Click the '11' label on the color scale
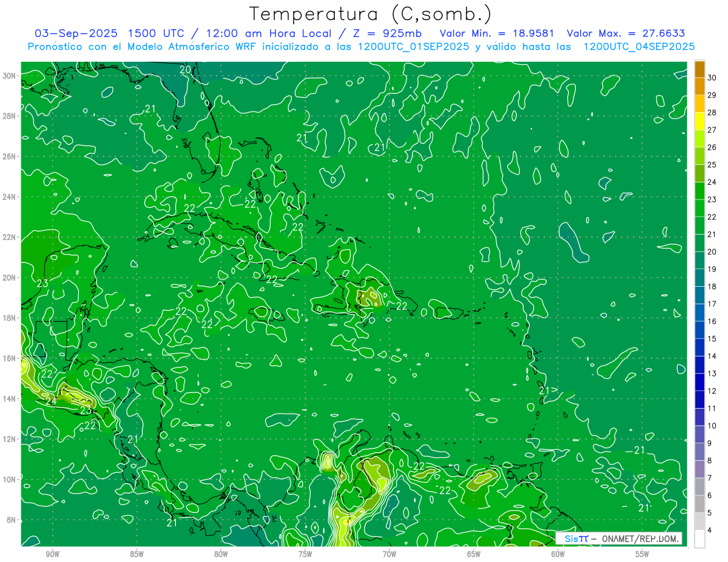Screen dimensions: 728x562 (x=712, y=408)
